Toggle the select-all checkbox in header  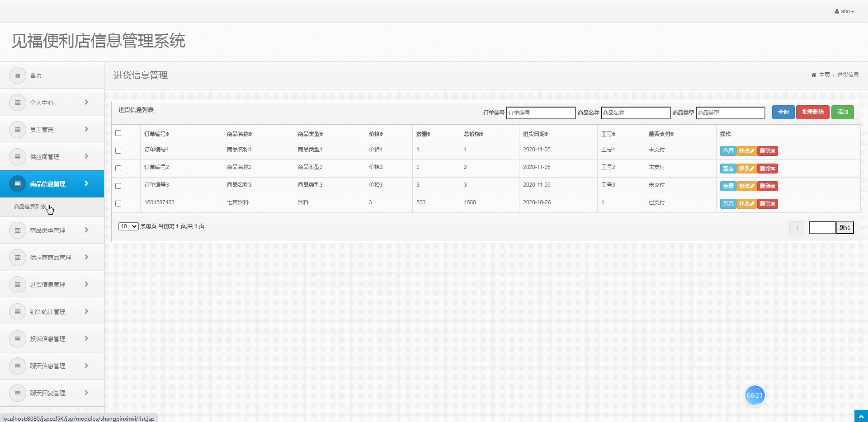(118, 133)
